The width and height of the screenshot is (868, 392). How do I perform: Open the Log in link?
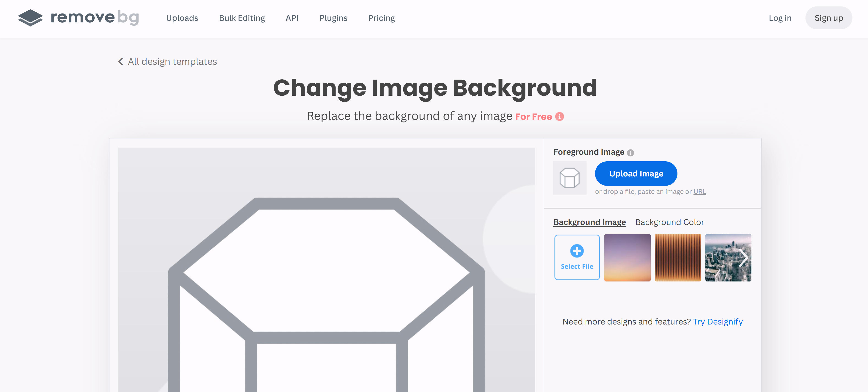[780, 18]
